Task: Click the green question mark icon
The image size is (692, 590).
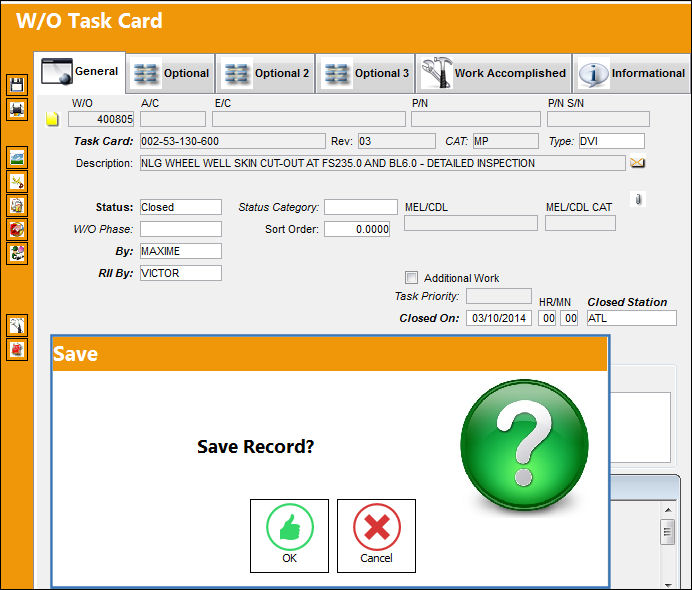Action: (524, 444)
